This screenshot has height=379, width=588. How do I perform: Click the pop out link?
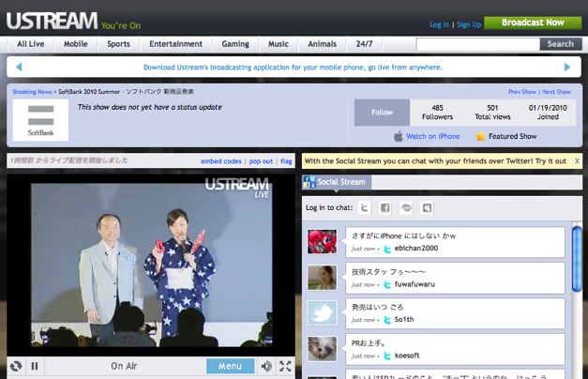(x=261, y=161)
